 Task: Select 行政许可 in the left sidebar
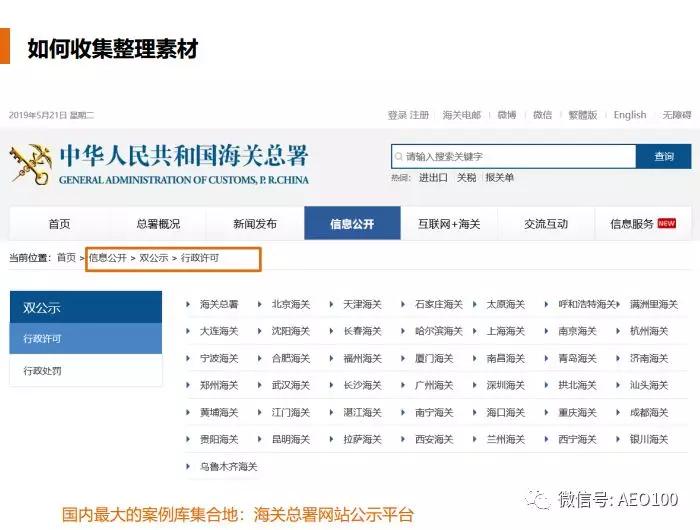85,339
